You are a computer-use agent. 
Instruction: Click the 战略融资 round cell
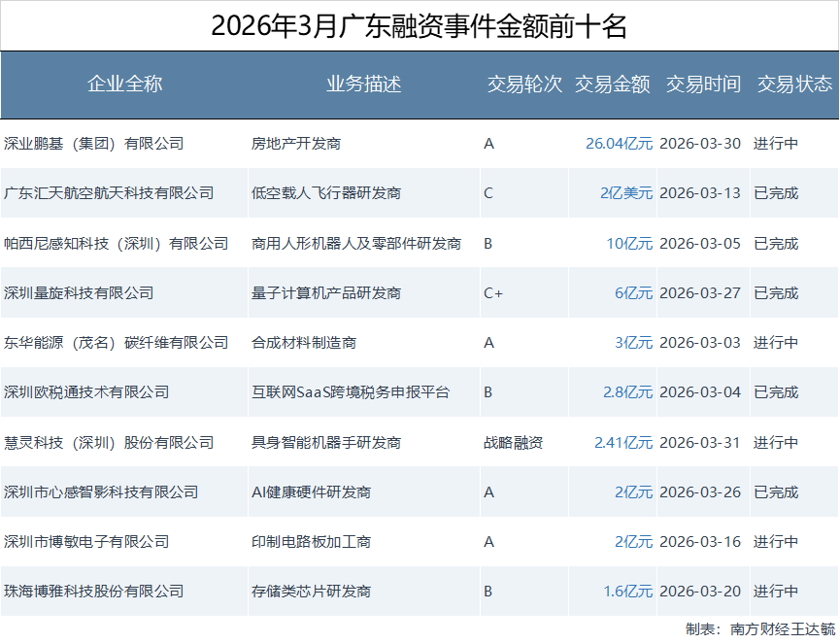(513, 443)
